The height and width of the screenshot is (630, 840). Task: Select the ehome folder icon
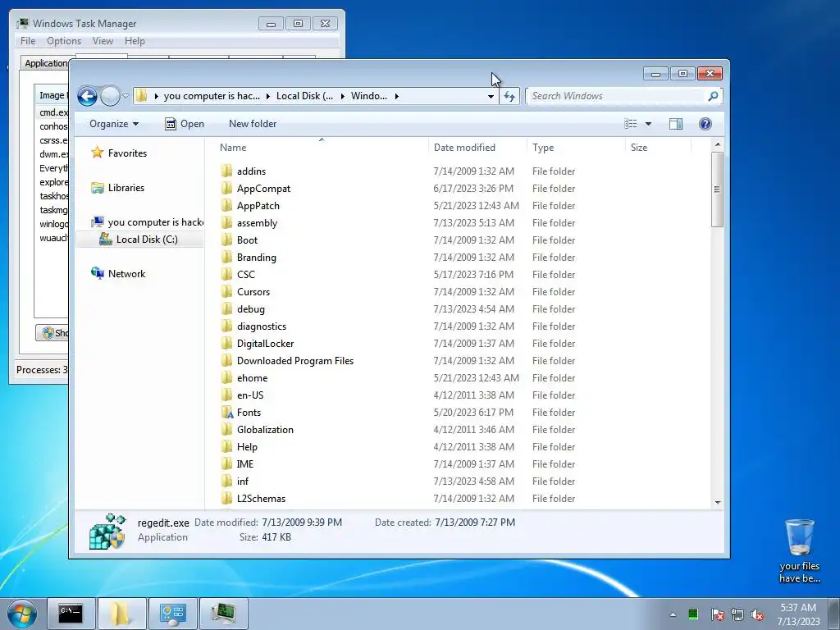pyautogui.click(x=227, y=377)
